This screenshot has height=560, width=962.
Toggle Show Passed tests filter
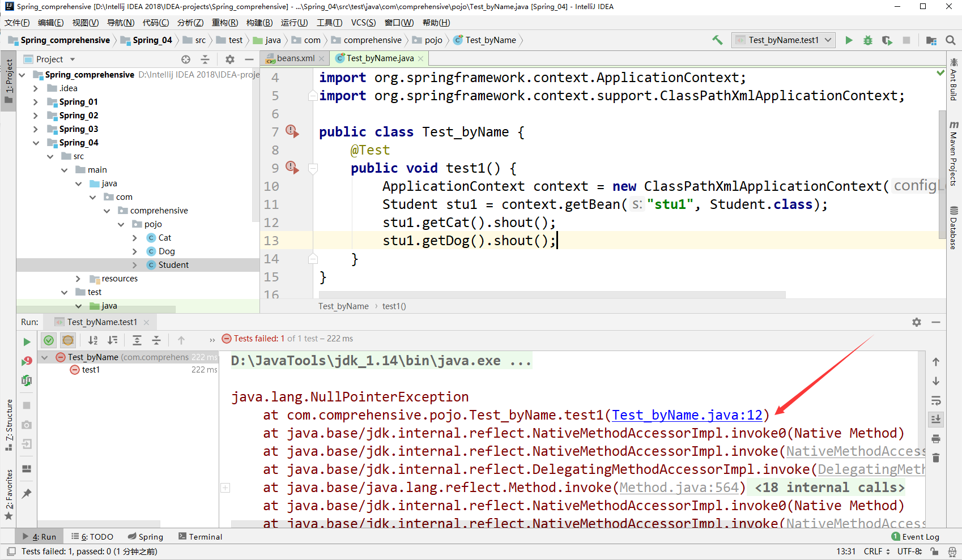(49, 340)
